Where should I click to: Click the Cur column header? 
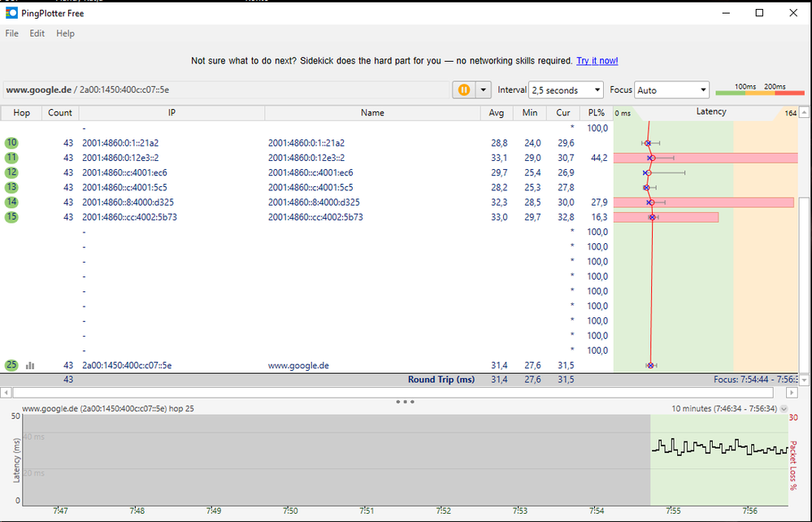563,112
